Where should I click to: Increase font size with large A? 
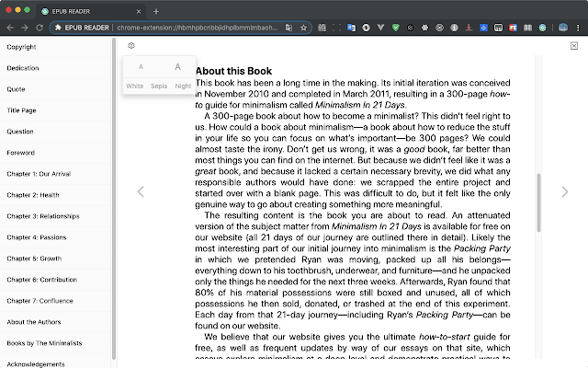[177, 67]
